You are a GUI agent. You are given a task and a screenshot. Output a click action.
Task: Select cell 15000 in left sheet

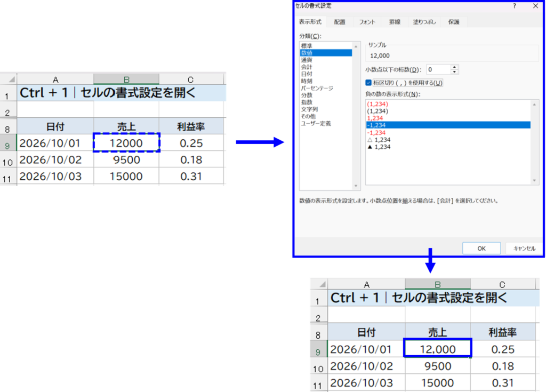[126, 176]
